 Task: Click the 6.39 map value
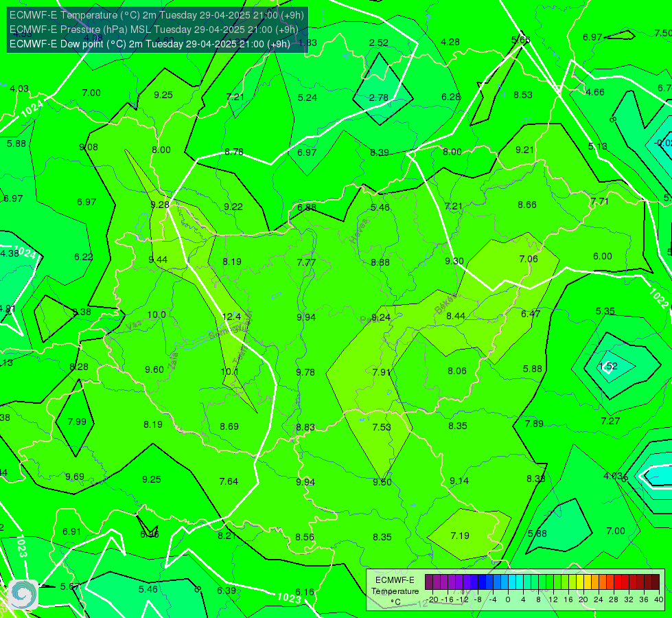[x=227, y=591]
